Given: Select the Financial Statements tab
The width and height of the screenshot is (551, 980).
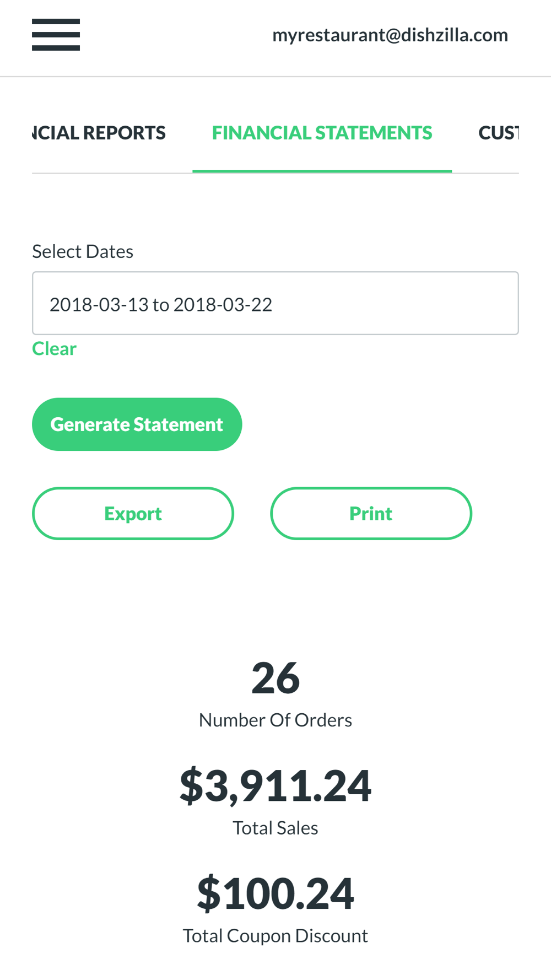Looking at the screenshot, I should pyautogui.click(x=322, y=133).
